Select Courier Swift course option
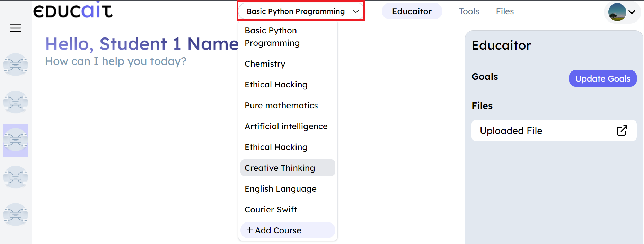The image size is (644, 244). 271,210
